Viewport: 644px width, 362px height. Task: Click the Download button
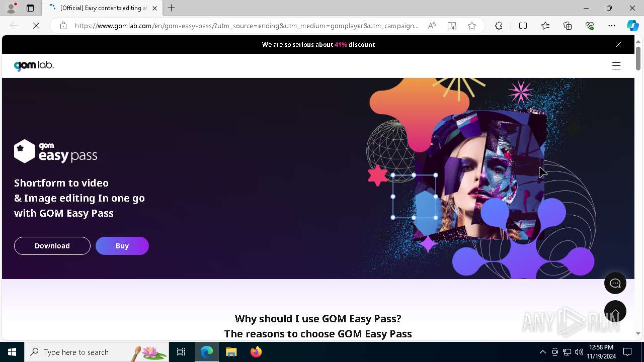click(x=52, y=246)
